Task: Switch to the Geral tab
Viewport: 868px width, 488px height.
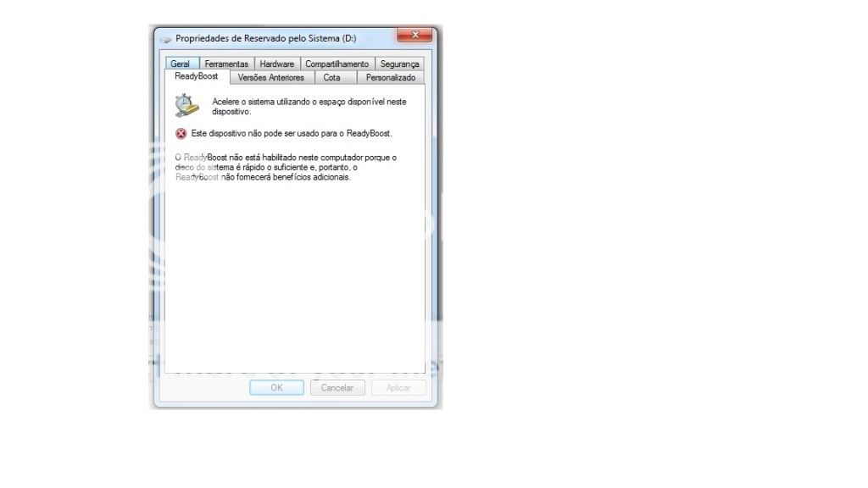Action: [180, 64]
